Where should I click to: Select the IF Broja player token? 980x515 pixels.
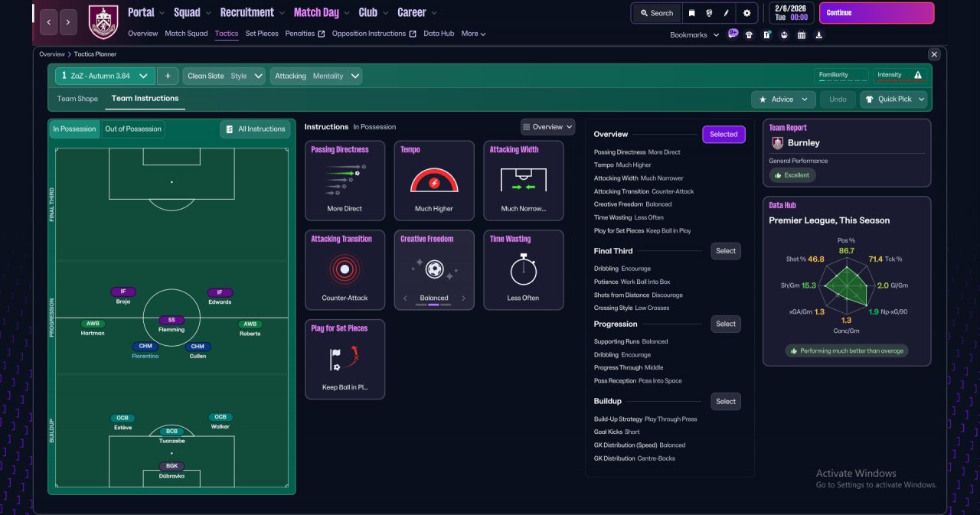pos(123,297)
